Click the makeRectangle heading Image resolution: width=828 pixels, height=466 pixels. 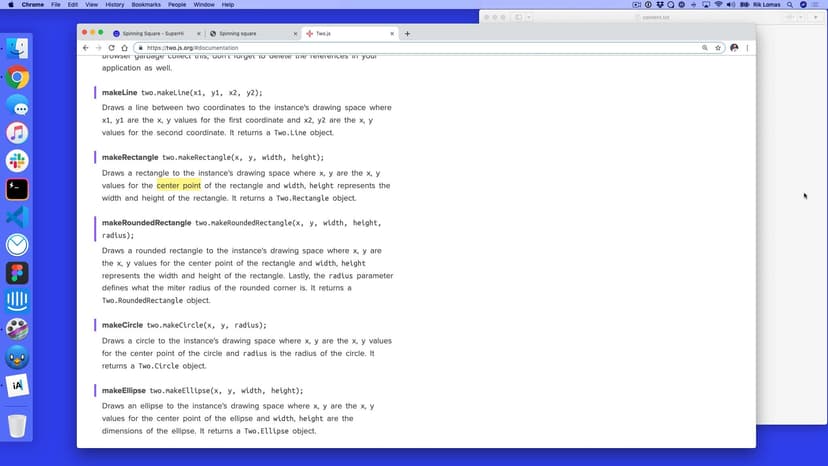point(130,157)
